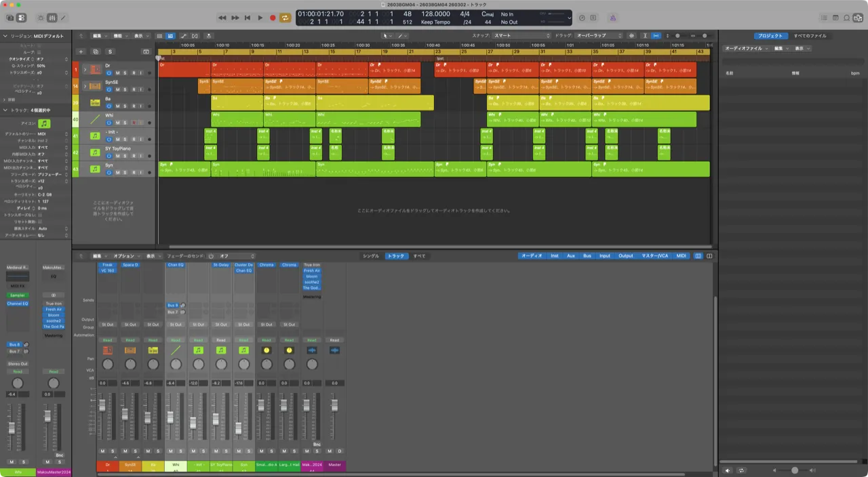Open the Mixer from the control bar
Image resolution: width=868 pixels, height=477 pixels.
52,18
